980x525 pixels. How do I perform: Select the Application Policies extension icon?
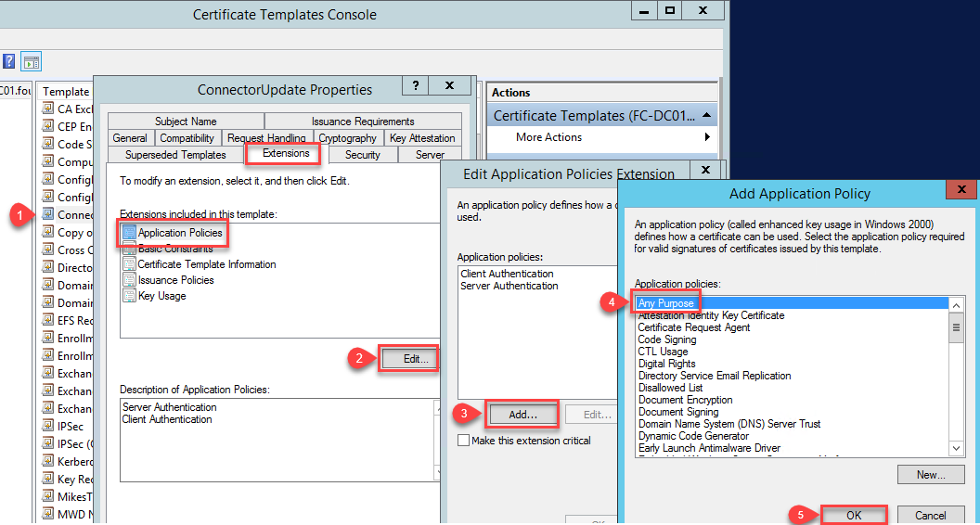pyautogui.click(x=129, y=233)
